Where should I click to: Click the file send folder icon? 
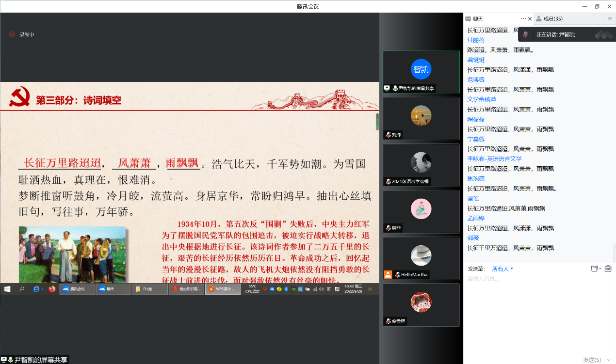(x=594, y=269)
